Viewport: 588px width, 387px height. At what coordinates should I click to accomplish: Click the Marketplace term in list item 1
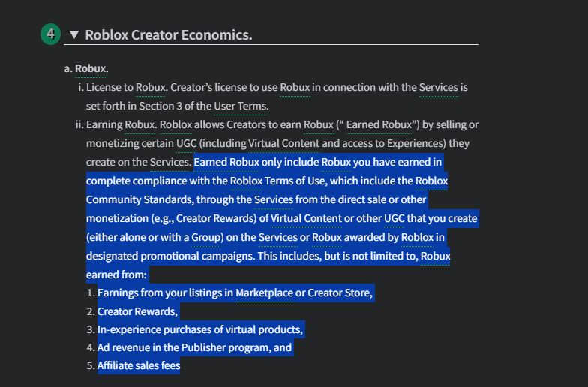pos(264,292)
